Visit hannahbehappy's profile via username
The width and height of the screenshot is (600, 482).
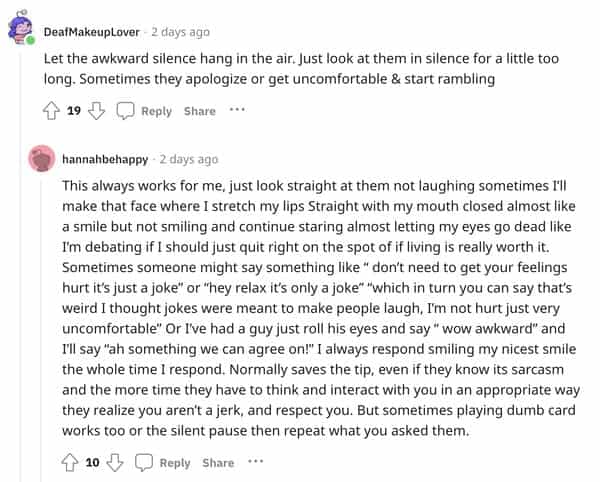[103, 159]
